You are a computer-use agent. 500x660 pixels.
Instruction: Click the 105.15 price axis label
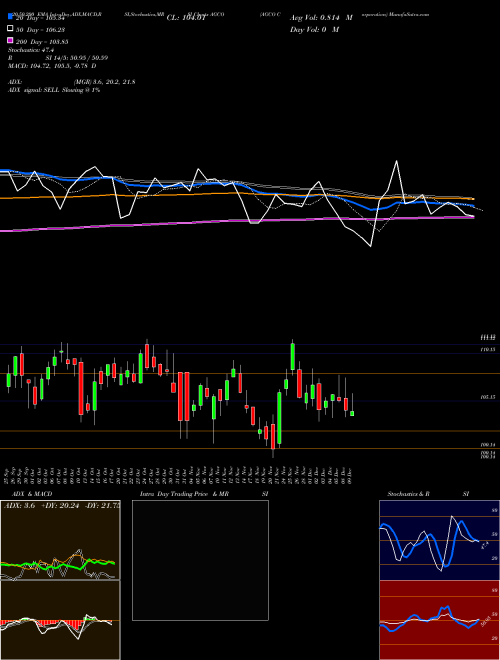tap(488, 397)
